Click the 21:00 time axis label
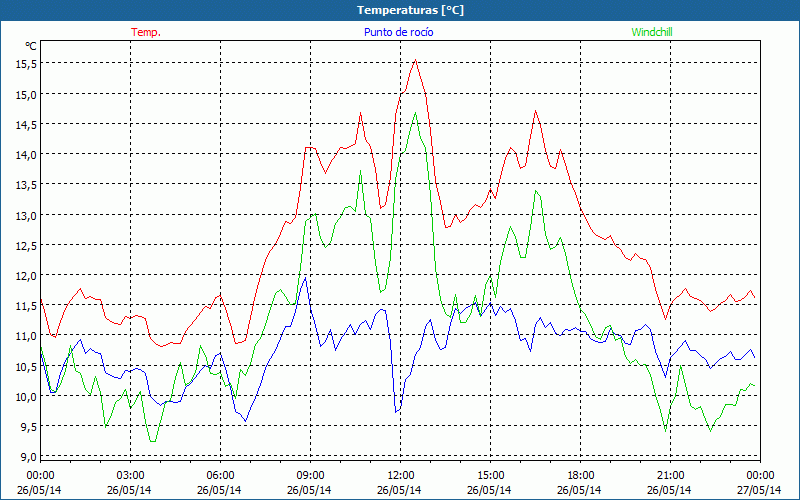The width and height of the screenshot is (800, 500). coord(670,475)
